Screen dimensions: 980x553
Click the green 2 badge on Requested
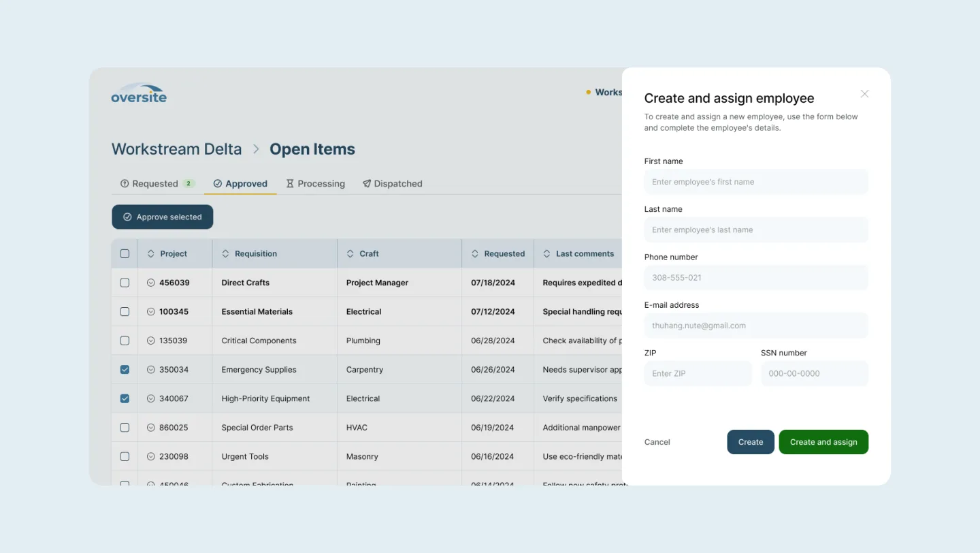tap(189, 184)
